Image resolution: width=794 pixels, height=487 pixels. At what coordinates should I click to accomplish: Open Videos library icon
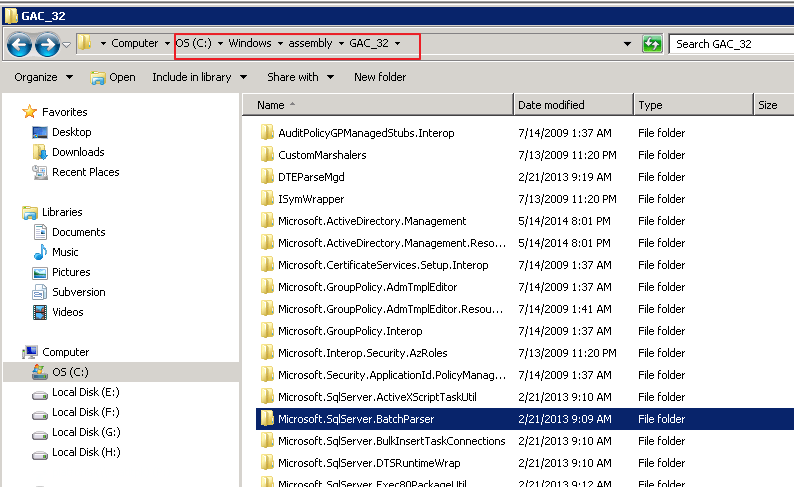(x=39, y=312)
